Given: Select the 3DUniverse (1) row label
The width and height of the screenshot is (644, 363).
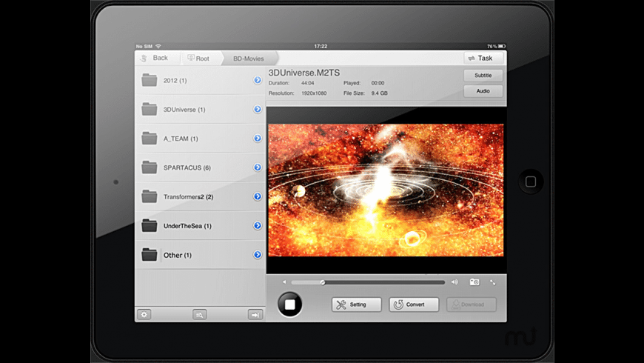Looking at the screenshot, I should pos(184,110).
